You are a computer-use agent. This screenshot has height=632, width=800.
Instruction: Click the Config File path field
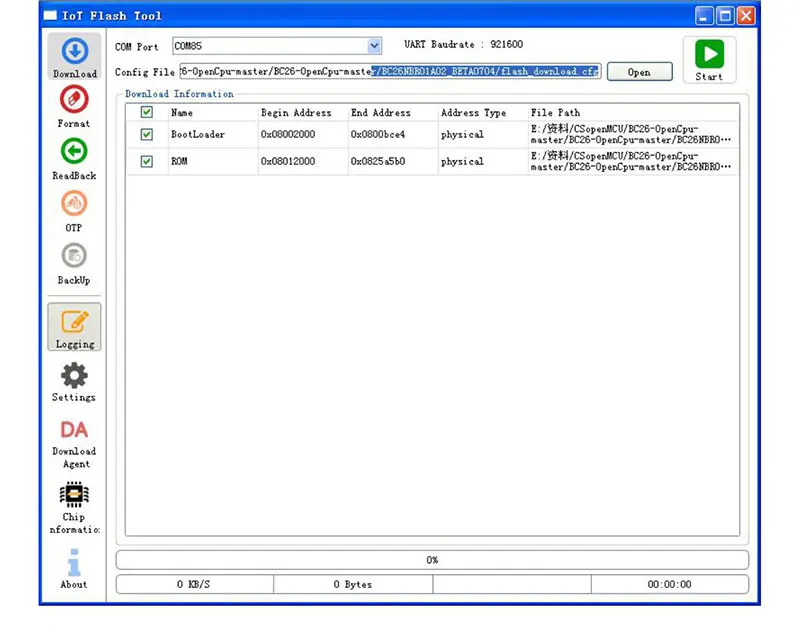(x=390, y=71)
